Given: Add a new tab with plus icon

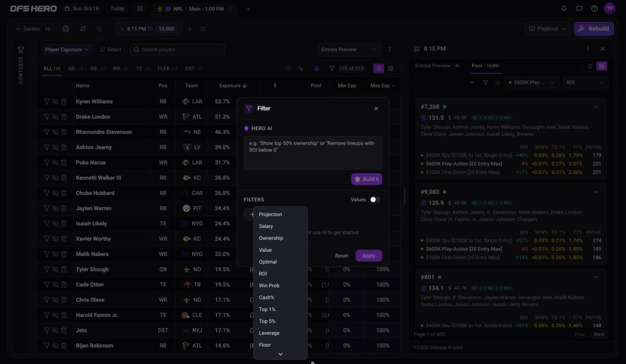Looking at the screenshot, I should click(x=248, y=9).
